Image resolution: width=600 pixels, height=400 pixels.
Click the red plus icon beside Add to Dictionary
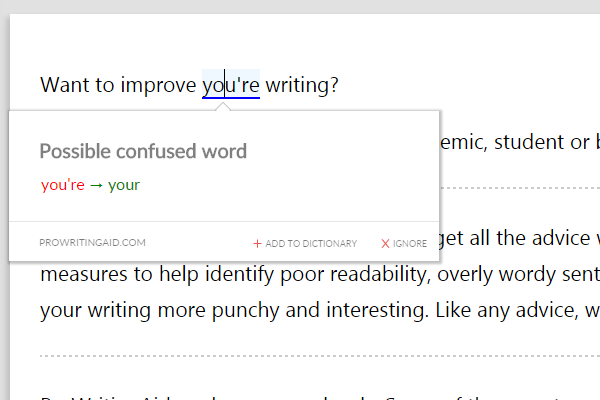point(257,243)
